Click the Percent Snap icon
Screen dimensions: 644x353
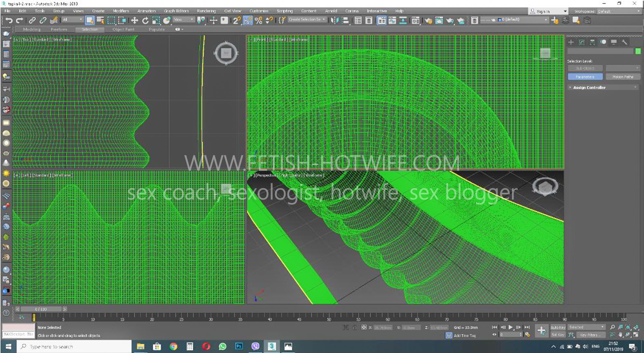(259, 21)
